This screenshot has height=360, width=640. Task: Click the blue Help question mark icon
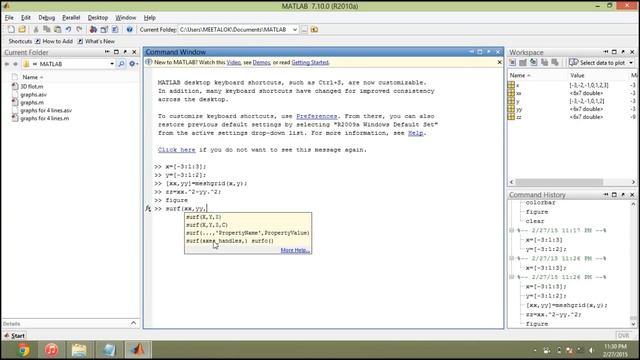tap(129, 29)
